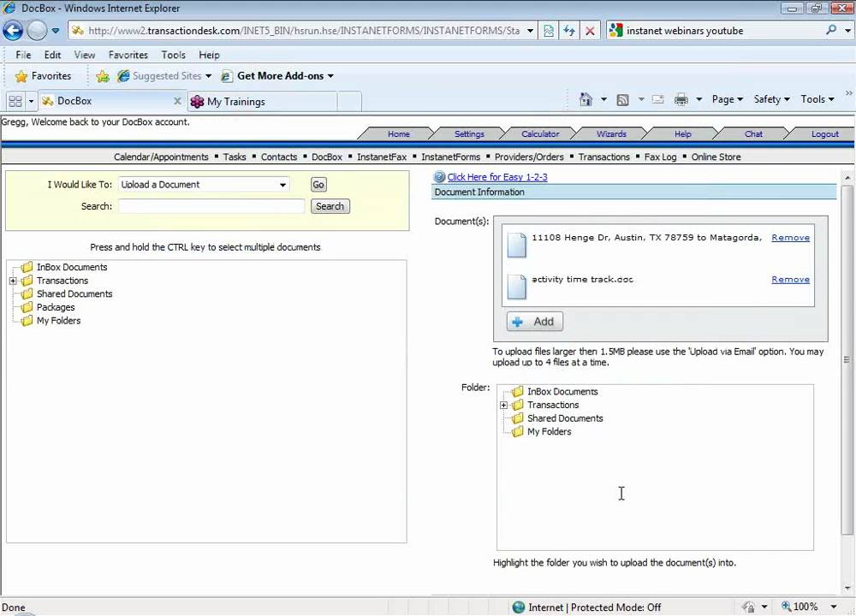This screenshot has width=856, height=616.
Task: Click the InBox Documents folder icon in left tree
Action: click(27, 267)
